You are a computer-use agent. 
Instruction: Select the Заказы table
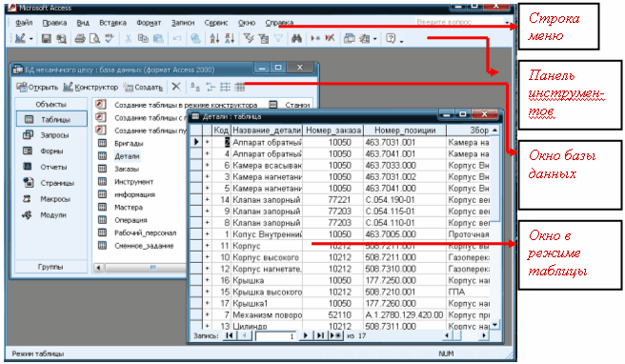coord(127,169)
